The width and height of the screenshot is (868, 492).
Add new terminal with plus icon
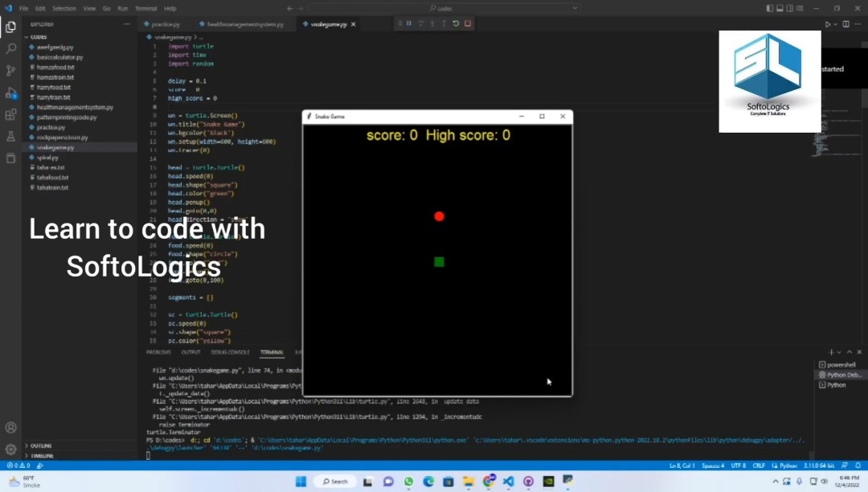831,352
